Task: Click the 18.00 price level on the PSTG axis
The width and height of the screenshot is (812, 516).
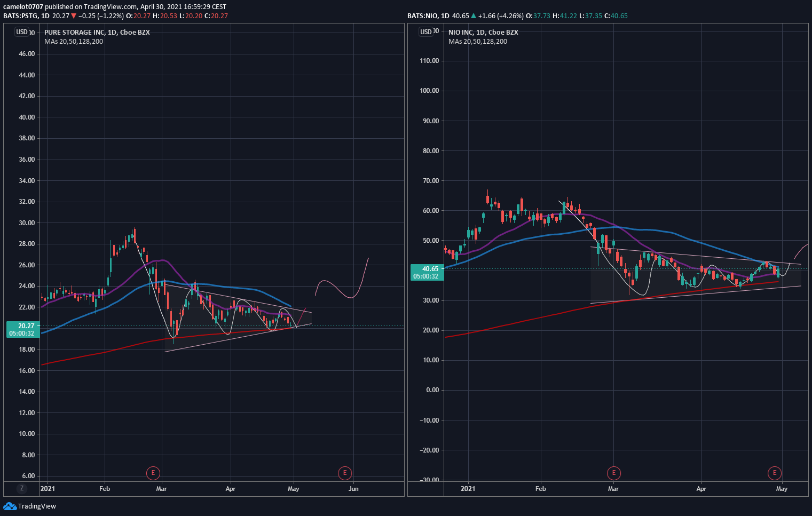Action: point(27,350)
